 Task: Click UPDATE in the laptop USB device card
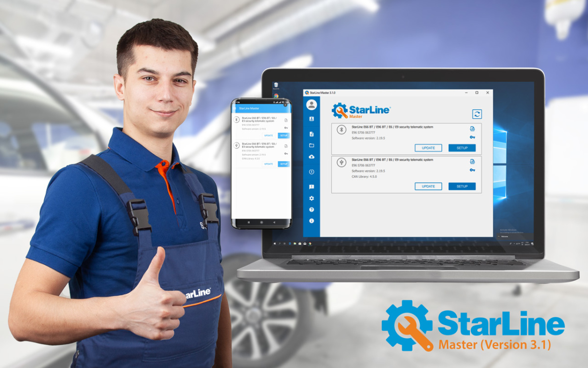pos(428,186)
